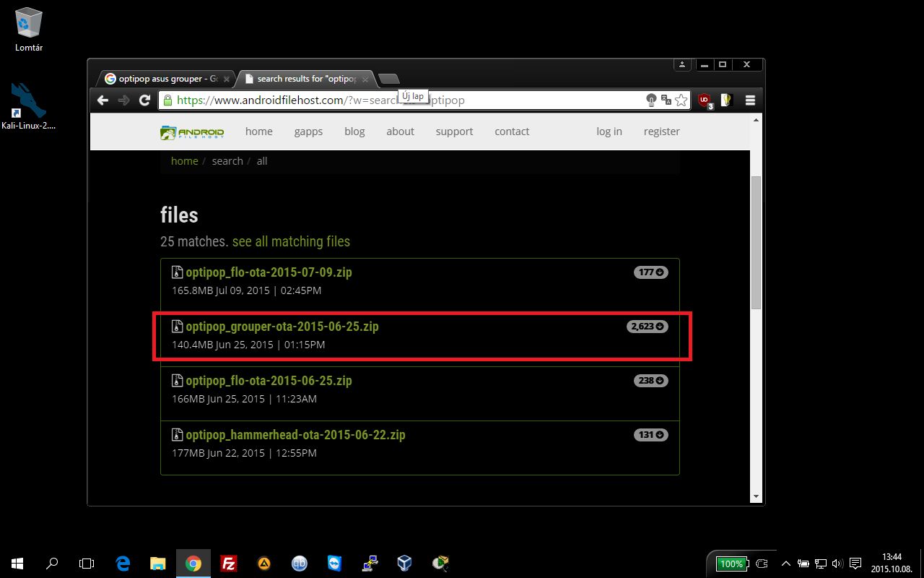Open the support page
Image resolution: width=924 pixels, height=578 pixels.
[x=454, y=131]
